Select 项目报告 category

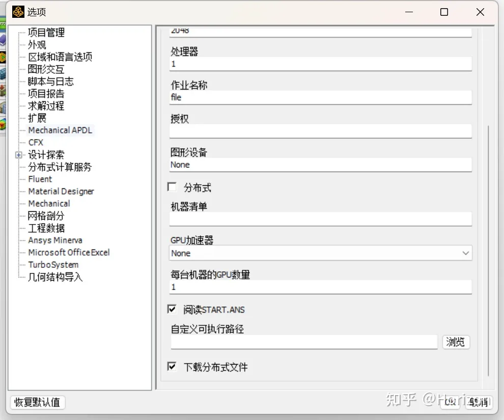pyautogui.click(x=46, y=94)
